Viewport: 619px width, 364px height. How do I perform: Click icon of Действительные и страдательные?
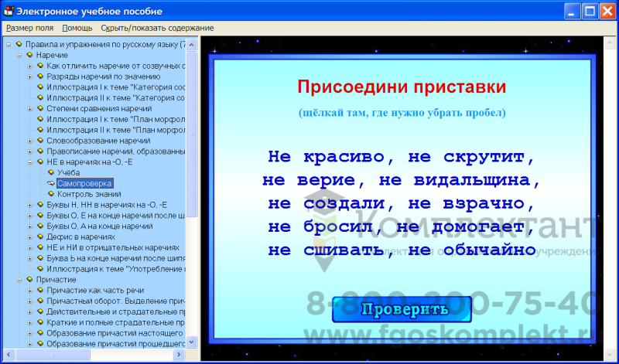40,311
